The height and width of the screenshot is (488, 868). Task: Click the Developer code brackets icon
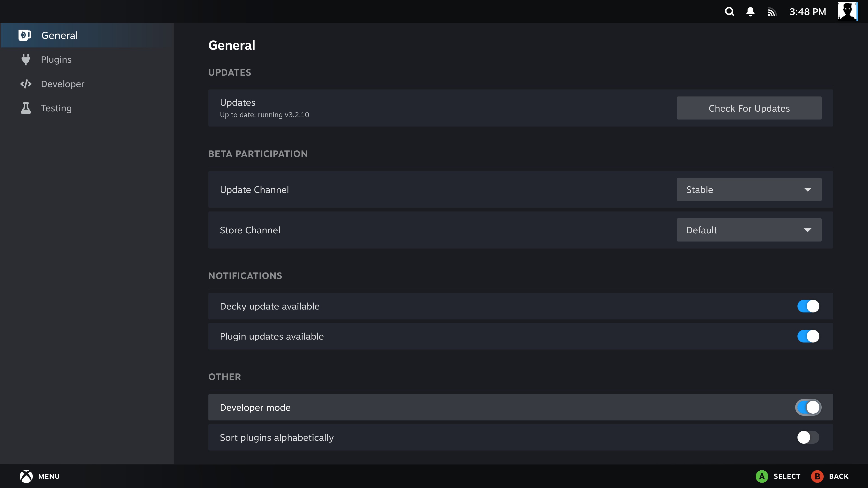(26, 84)
